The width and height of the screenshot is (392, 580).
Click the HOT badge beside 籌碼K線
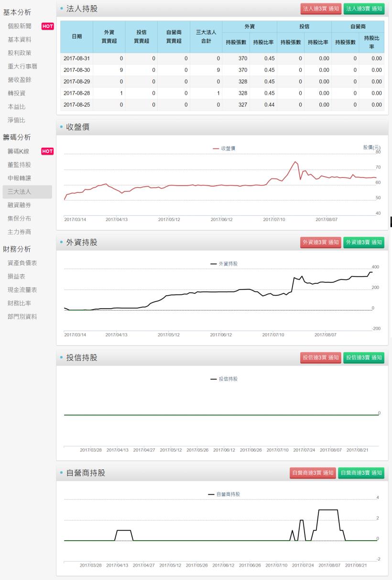pos(46,151)
